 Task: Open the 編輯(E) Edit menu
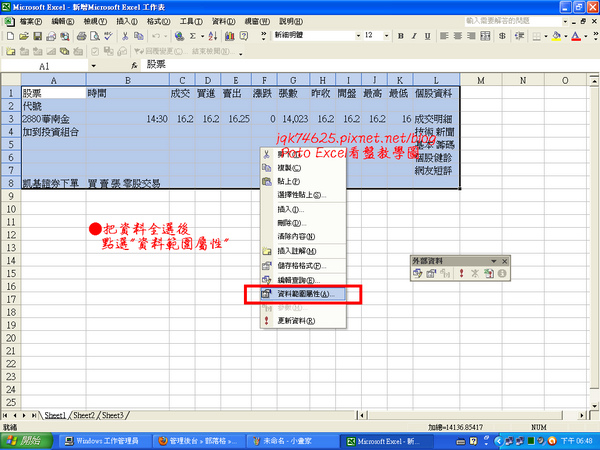63,21
